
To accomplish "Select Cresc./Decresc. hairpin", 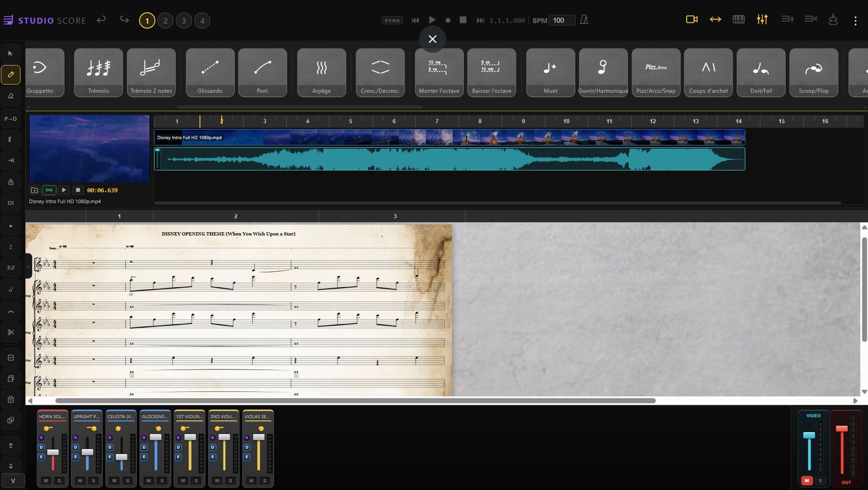I will pyautogui.click(x=380, y=73).
